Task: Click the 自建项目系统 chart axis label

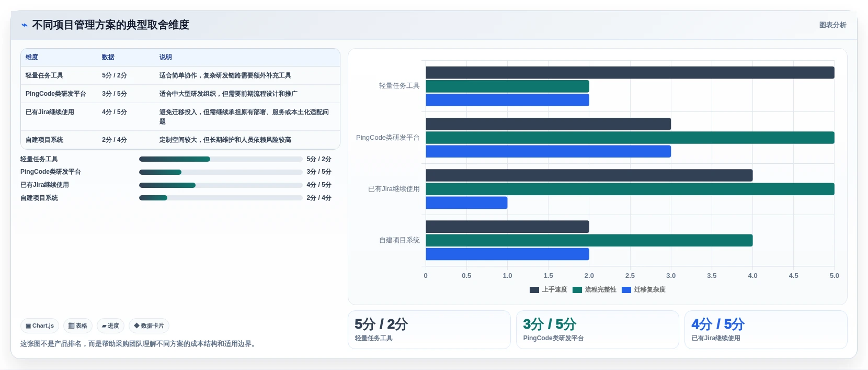Action: pyautogui.click(x=399, y=240)
